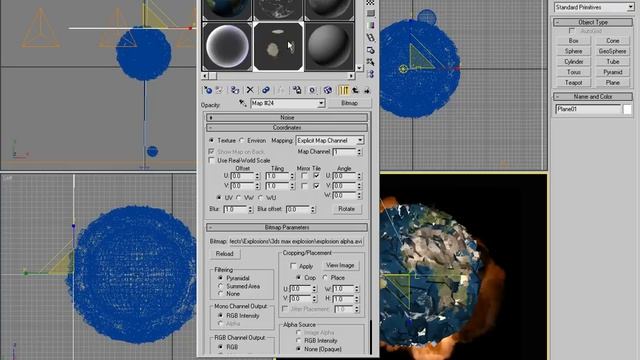Toggle the U Tile checkbox
The image size is (640, 360).
point(316,176)
